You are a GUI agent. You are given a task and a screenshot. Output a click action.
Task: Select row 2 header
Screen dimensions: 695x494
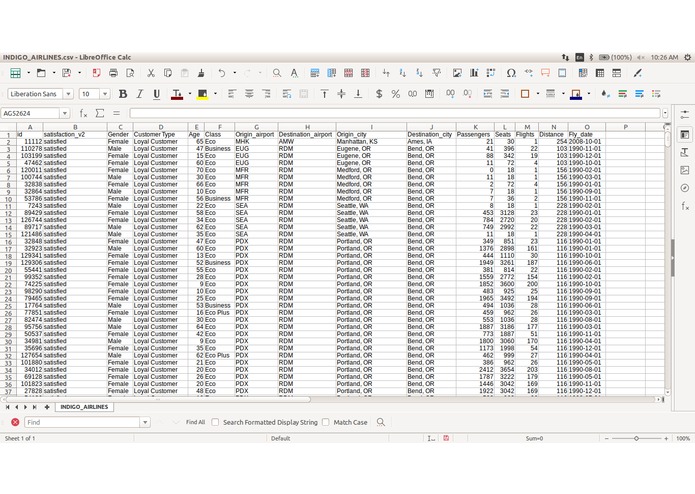tap(8, 142)
